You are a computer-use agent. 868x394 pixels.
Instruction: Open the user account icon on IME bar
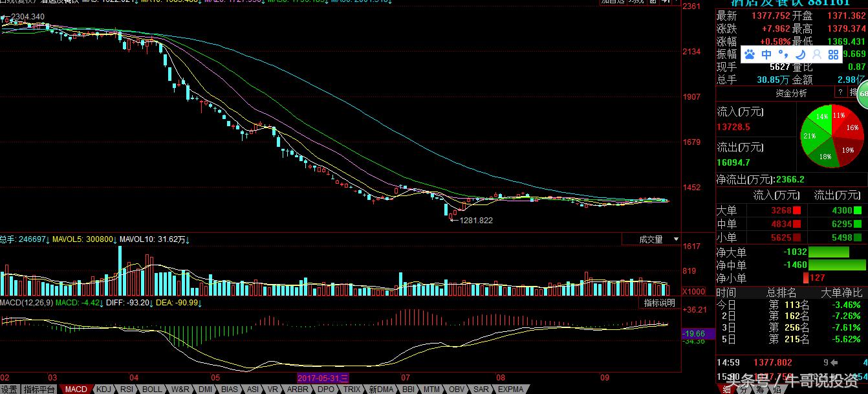pyautogui.click(x=816, y=55)
